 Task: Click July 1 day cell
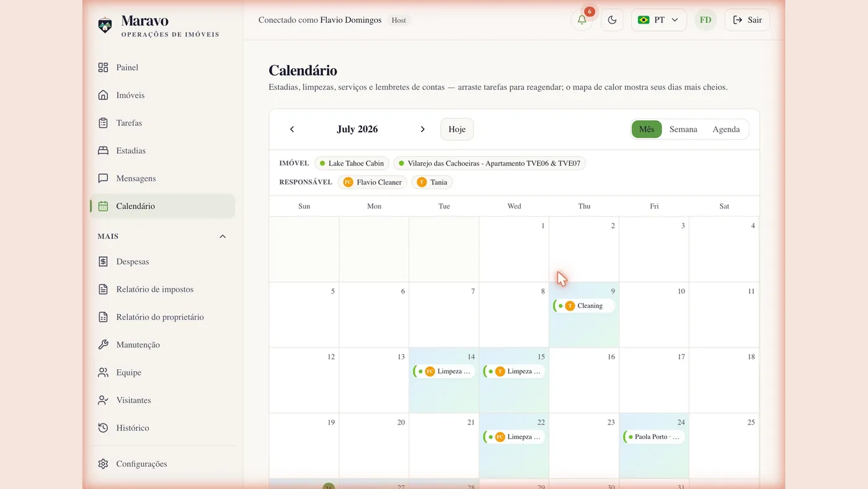514,249
